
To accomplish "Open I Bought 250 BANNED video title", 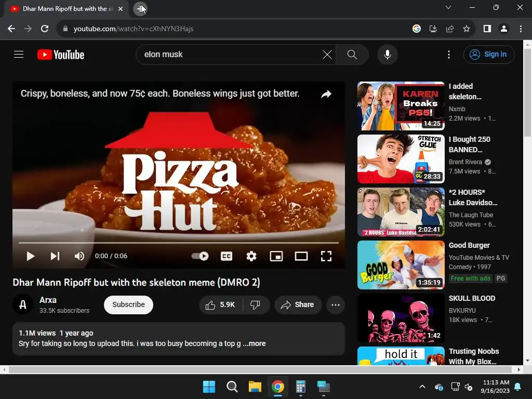I will (470, 144).
